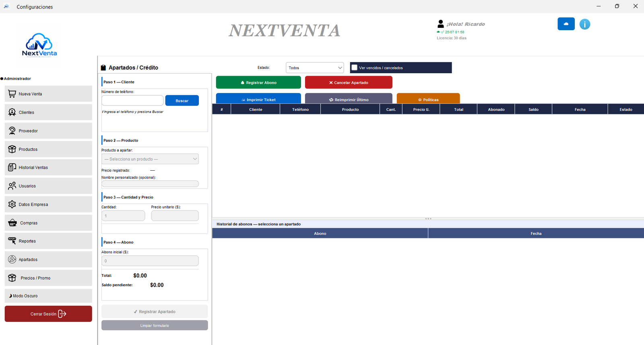Go to the Clientes section
644x345 pixels.
pyautogui.click(x=48, y=112)
